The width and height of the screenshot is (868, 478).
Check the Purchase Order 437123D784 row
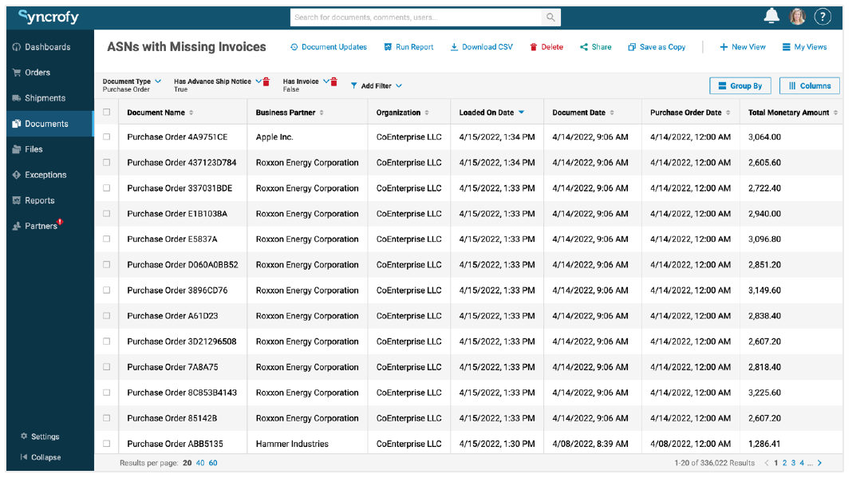click(x=107, y=162)
